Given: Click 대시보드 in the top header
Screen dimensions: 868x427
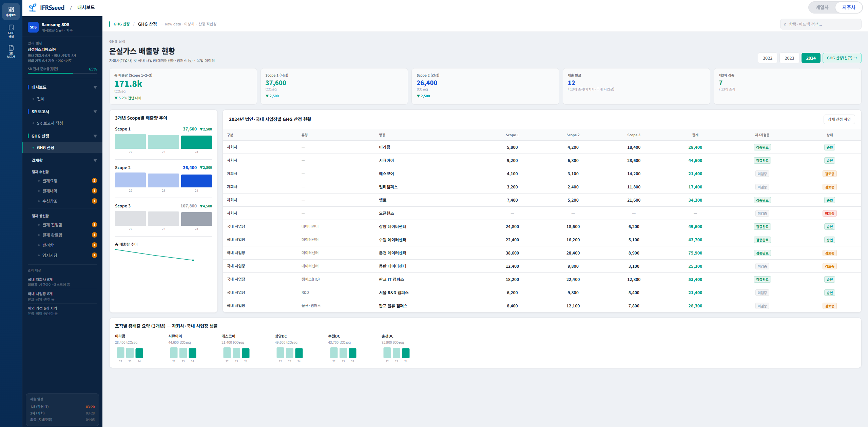Looking at the screenshot, I should pyautogui.click(x=86, y=7).
